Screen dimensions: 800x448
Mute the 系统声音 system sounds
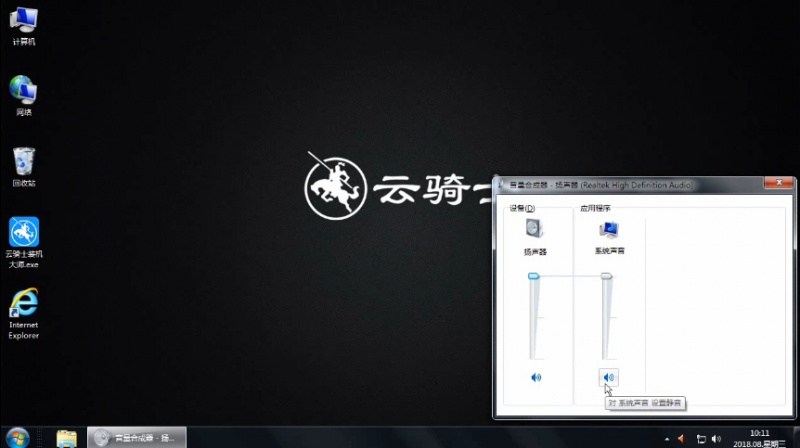(x=608, y=378)
